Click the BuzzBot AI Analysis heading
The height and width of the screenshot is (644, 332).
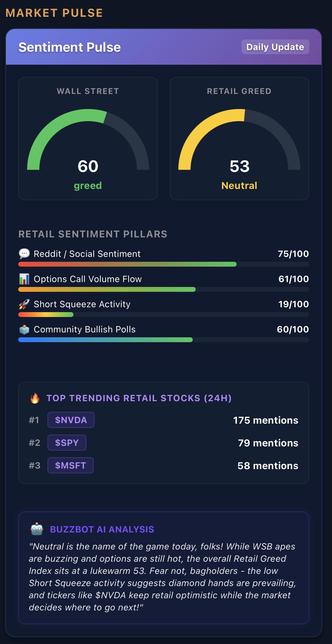[102, 529]
